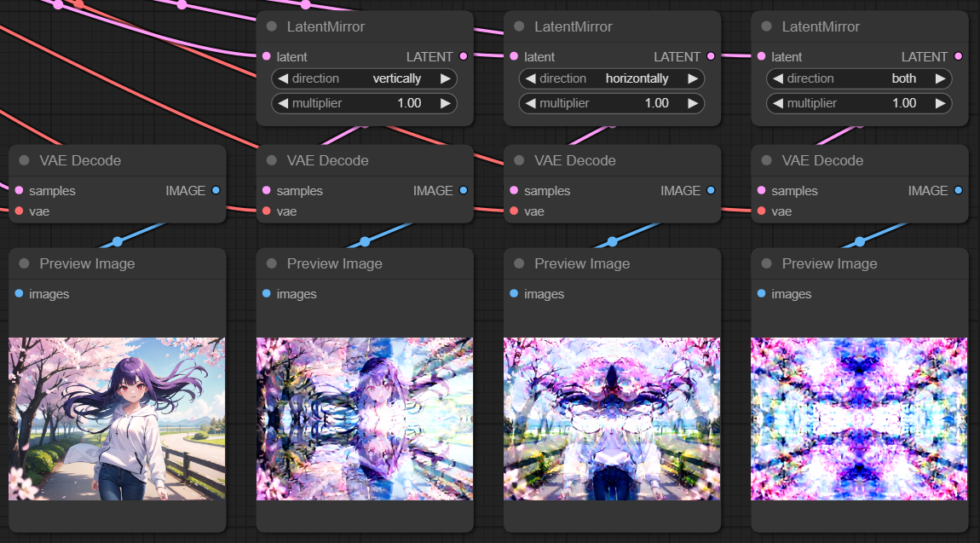Click blue link midpoint above second Preview Image
This screenshot has width=980, height=543.
pos(365,241)
